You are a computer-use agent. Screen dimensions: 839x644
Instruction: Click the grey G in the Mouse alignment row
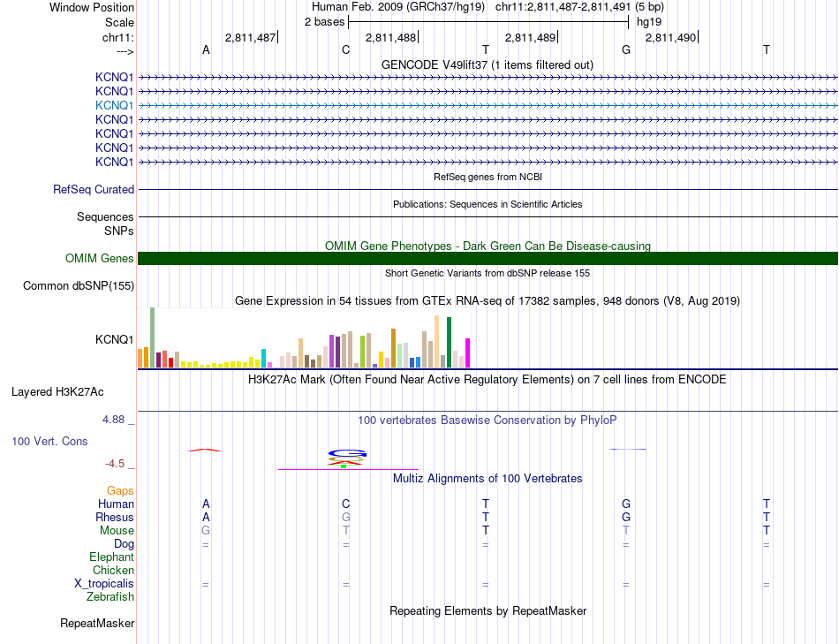(206, 531)
